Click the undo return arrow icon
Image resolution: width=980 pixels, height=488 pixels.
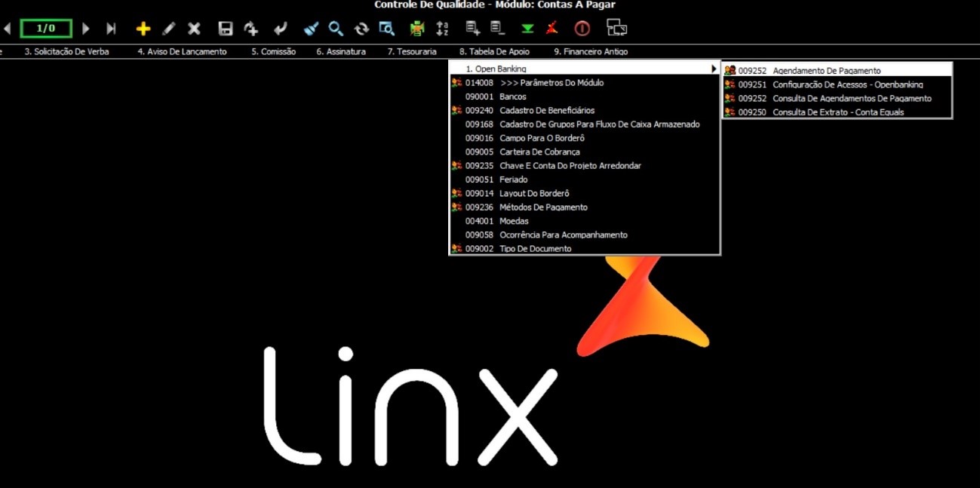pos(280,29)
